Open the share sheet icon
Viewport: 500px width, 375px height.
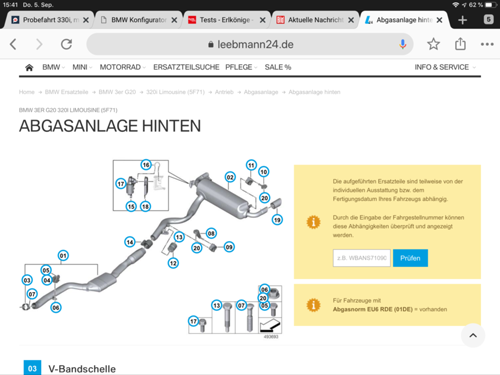(460, 44)
